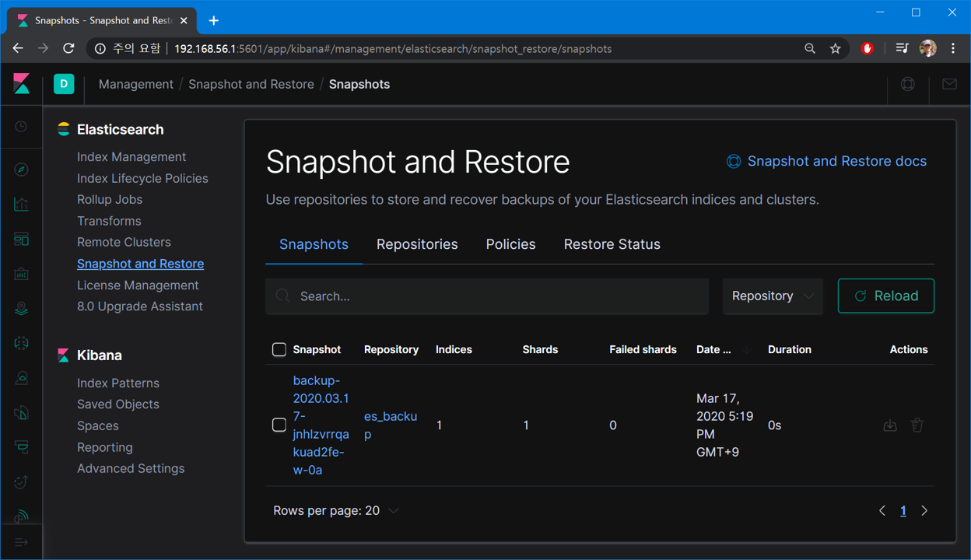Check the backup-2020.03.17 snapshot row checkbox
Image resolution: width=971 pixels, height=560 pixels.
pos(279,425)
